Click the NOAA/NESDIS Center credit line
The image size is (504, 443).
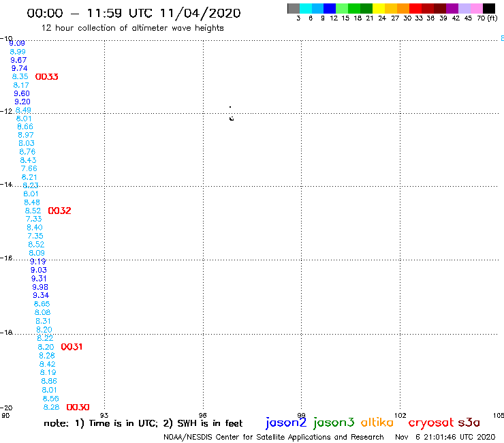tap(274, 437)
